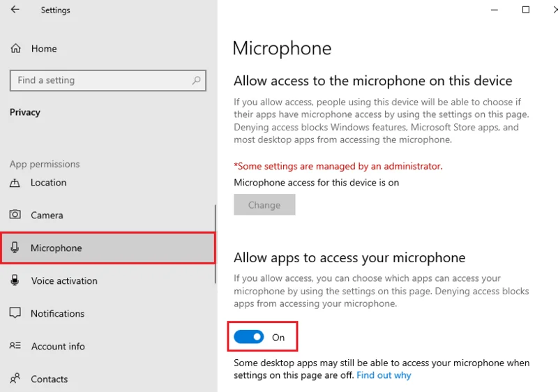Minimize the Settings window
558x392 pixels.
point(495,10)
